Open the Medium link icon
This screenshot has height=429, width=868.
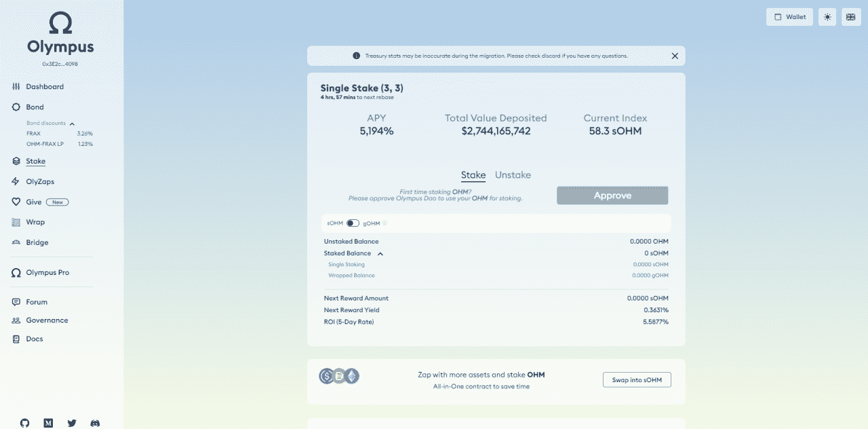coord(48,423)
